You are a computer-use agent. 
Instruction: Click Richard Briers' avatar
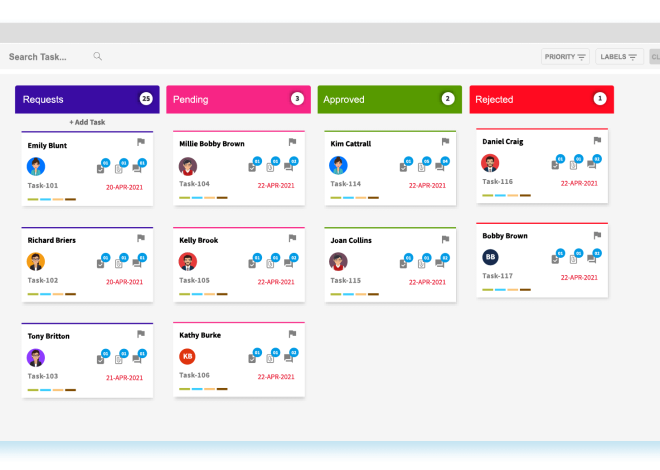36,261
